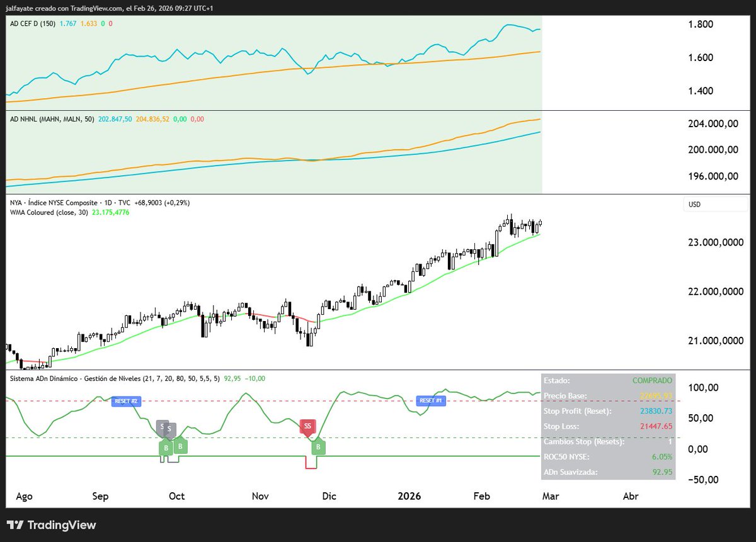Select the AD CEF D (150) indicator legend
Screen dimensions: 756x542
[33, 23]
